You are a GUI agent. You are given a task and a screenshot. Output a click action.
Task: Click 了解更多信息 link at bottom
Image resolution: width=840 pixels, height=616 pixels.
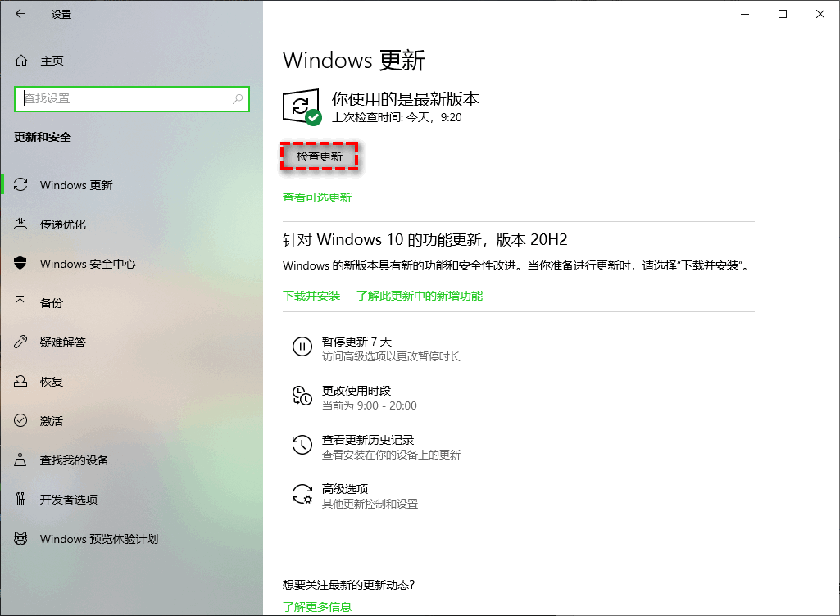(x=316, y=607)
